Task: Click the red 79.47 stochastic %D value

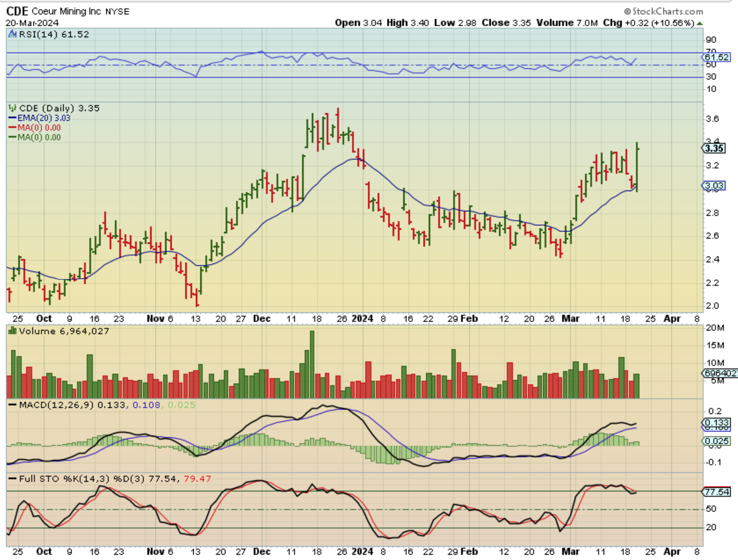Action: (197, 479)
